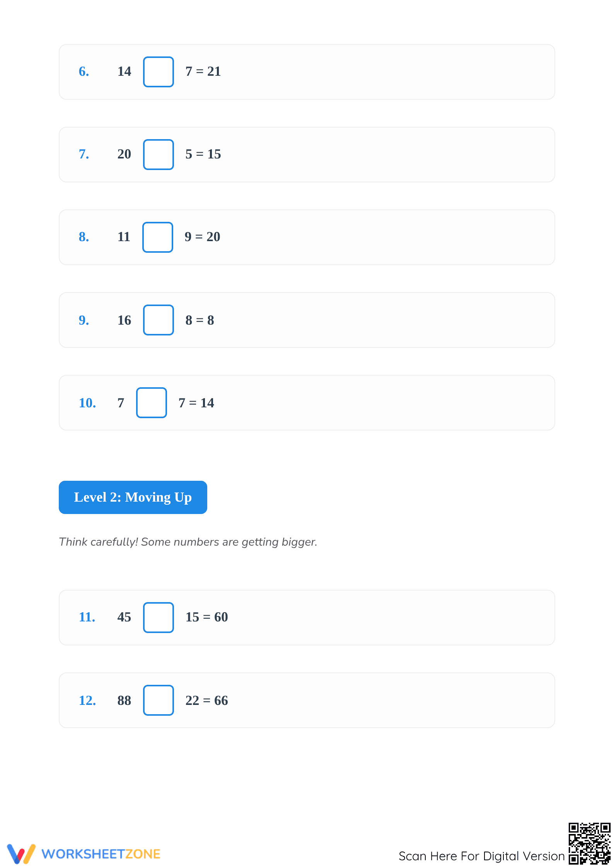Click the question number 8 label
The height and width of the screenshot is (868, 614).
[84, 237]
